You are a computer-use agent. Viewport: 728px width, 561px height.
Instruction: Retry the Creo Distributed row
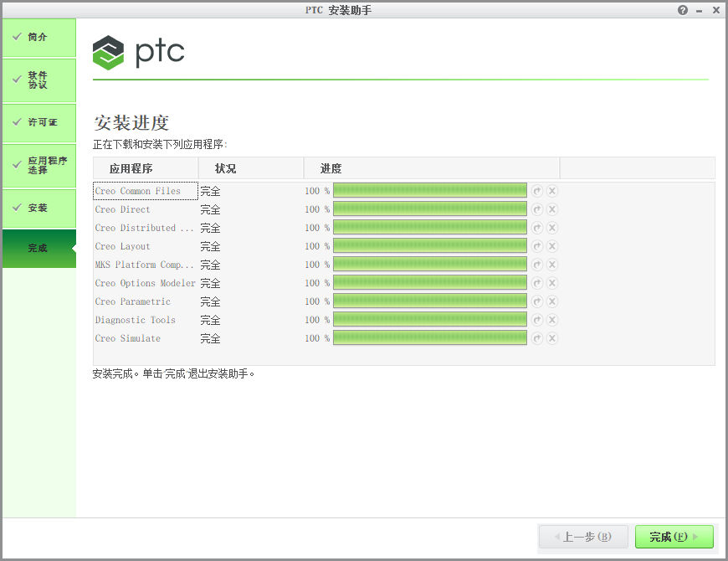coord(537,228)
